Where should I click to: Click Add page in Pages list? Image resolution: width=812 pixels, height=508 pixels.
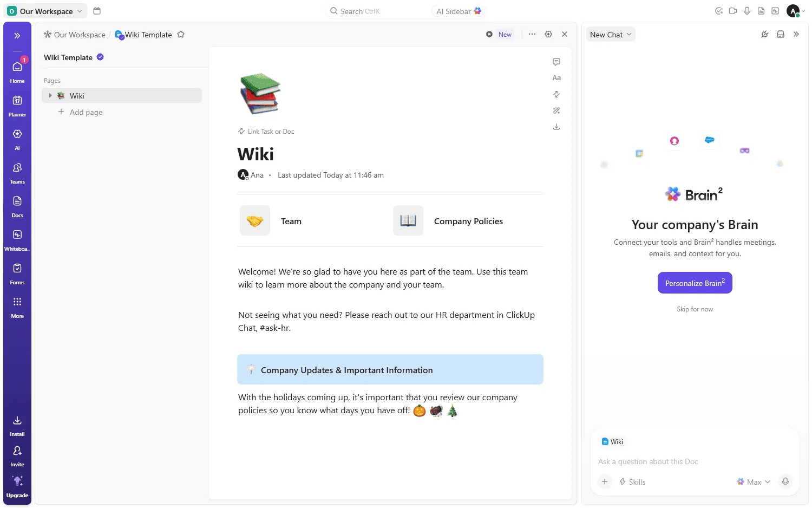click(x=80, y=112)
